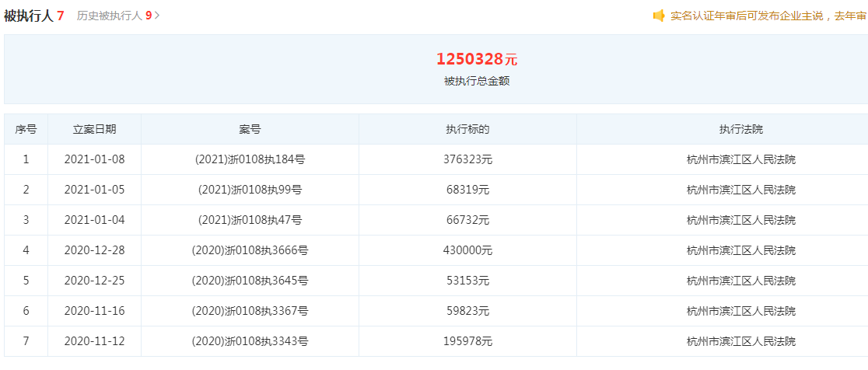The height and width of the screenshot is (370, 868).
Task: Click the 1250328元 total amount
Action: pos(477,58)
